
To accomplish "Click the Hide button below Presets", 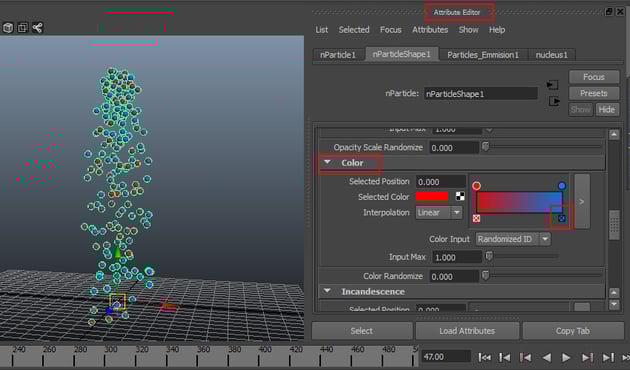I will [607, 109].
